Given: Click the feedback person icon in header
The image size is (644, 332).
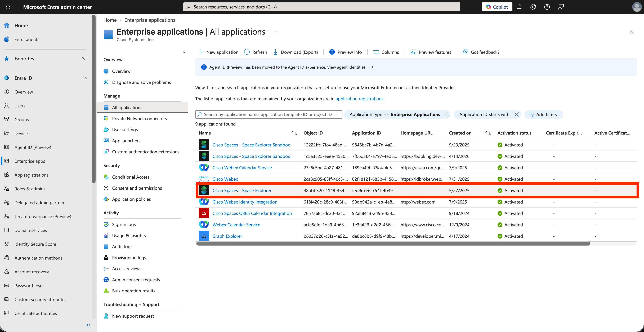Looking at the screenshot, I should [561, 7].
